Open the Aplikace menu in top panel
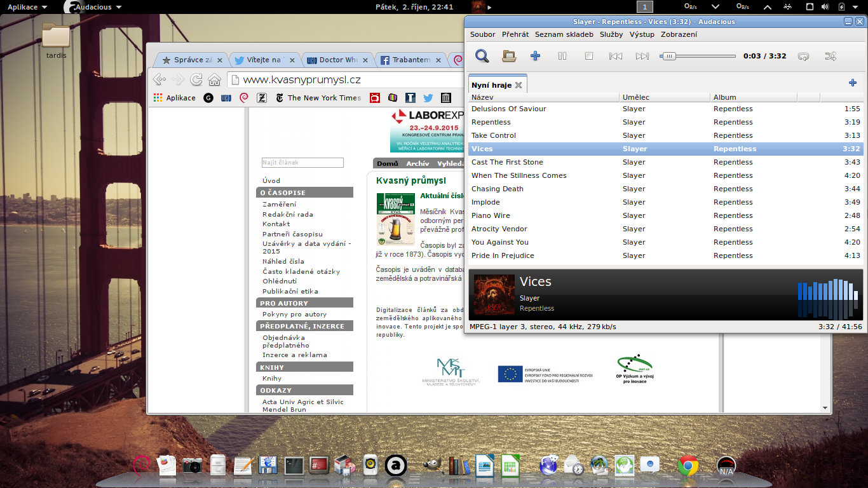 coord(27,7)
